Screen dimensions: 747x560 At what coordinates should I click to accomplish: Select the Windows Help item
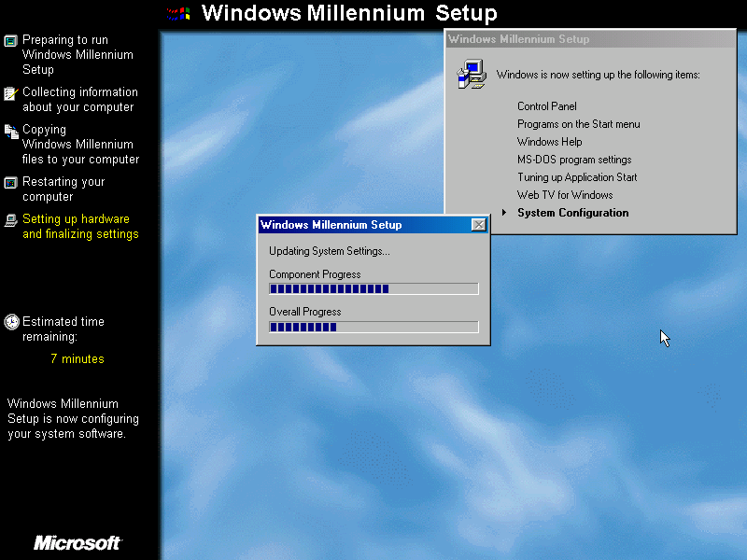coord(550,142)
